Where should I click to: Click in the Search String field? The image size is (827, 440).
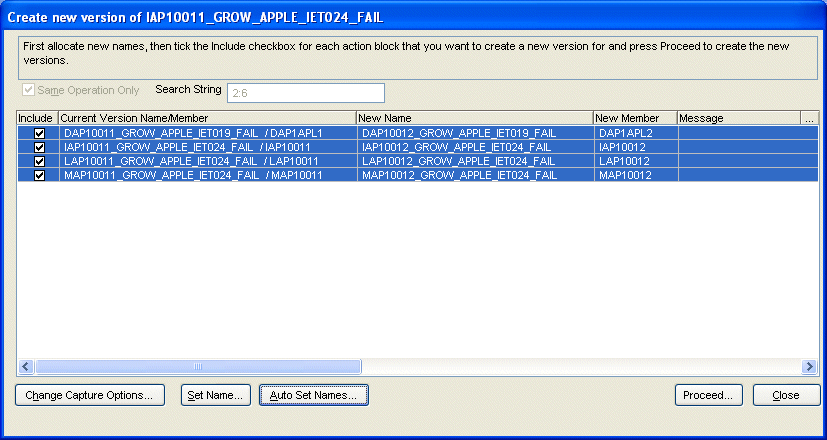tap(306, 93)
